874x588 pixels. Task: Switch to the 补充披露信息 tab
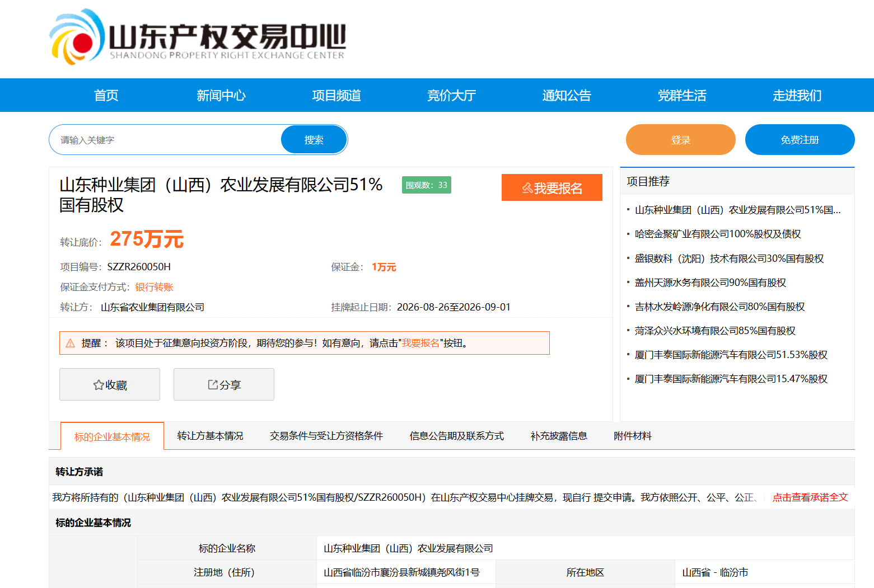559,436
